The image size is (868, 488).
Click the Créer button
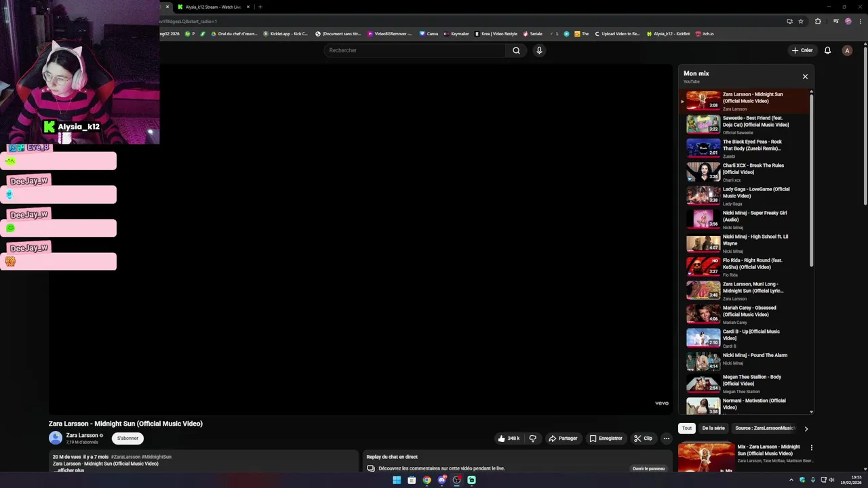click(x=802, y=50)
